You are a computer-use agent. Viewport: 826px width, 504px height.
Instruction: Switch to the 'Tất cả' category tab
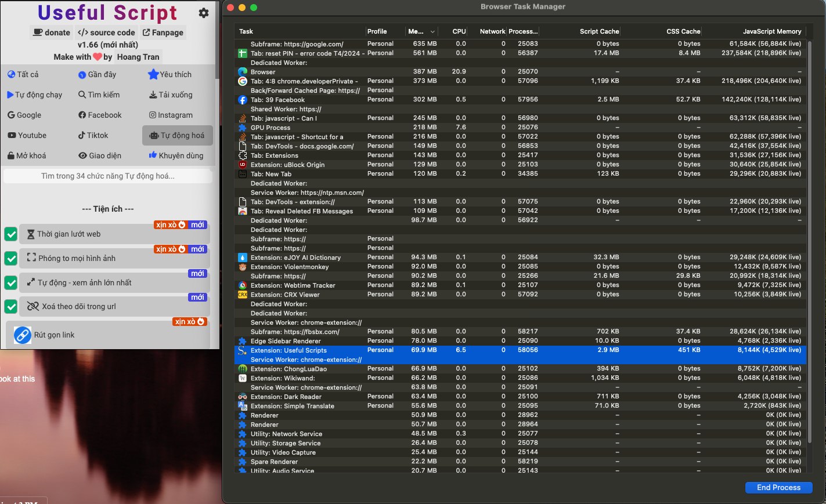[x=23, y=74]
